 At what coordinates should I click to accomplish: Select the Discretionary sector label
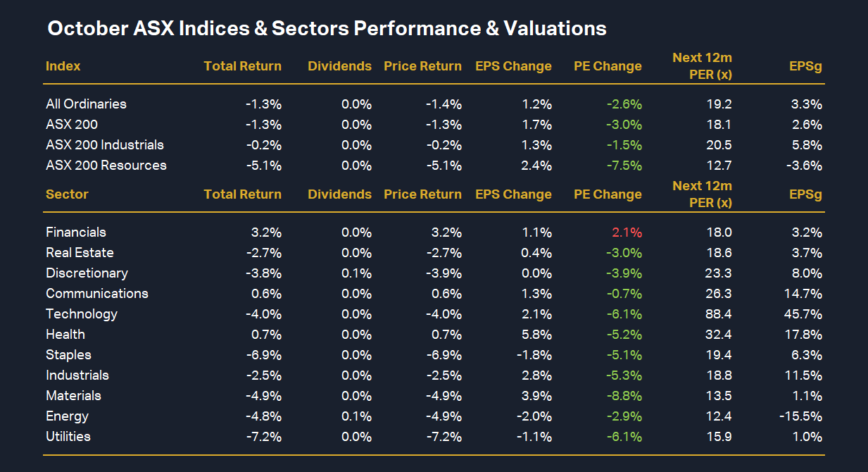pos(87,273)
